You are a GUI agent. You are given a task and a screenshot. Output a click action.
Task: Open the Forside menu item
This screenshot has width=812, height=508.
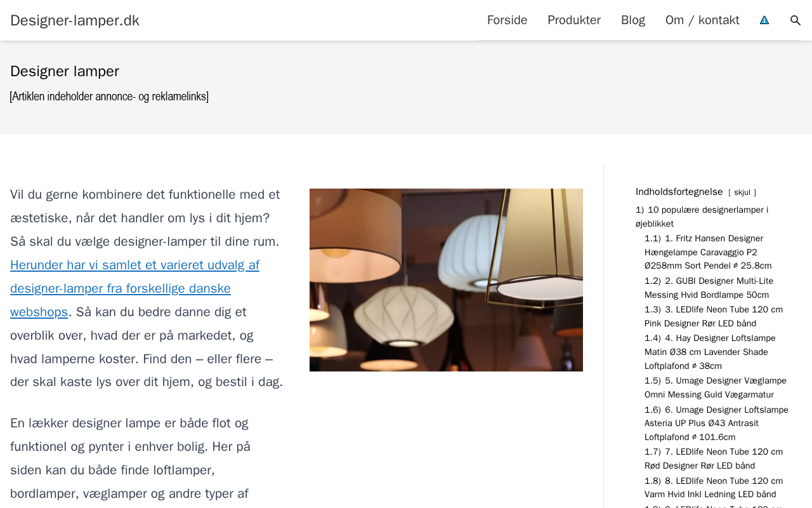point(507,20)
